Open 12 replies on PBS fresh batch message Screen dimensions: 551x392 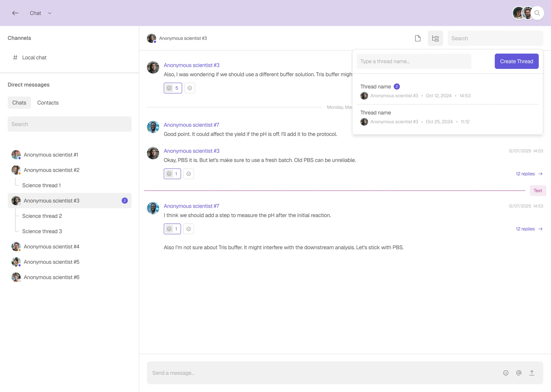point(529,174)
